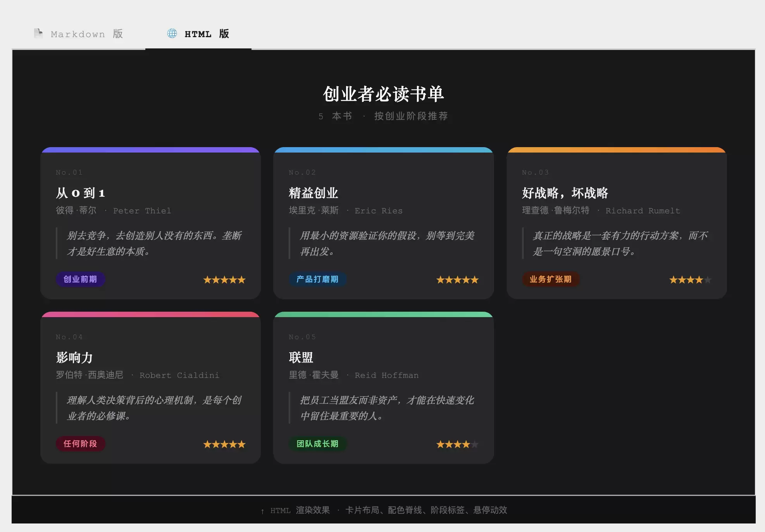Click the 业务扩张期 stage tag
765x532 pixels.
(551, 279)
